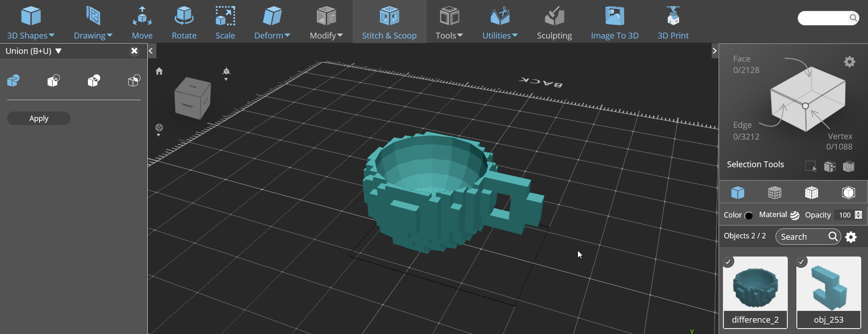Screen dimensions: 868x334
Task: Uncheck the obj_253 object checkmark
Action: [801, 262]
